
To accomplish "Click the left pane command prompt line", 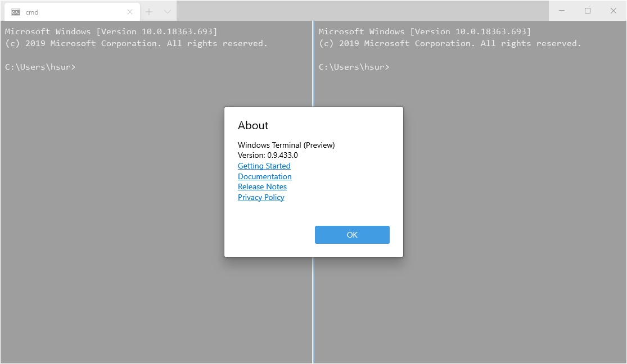I will tap(40, 66).
